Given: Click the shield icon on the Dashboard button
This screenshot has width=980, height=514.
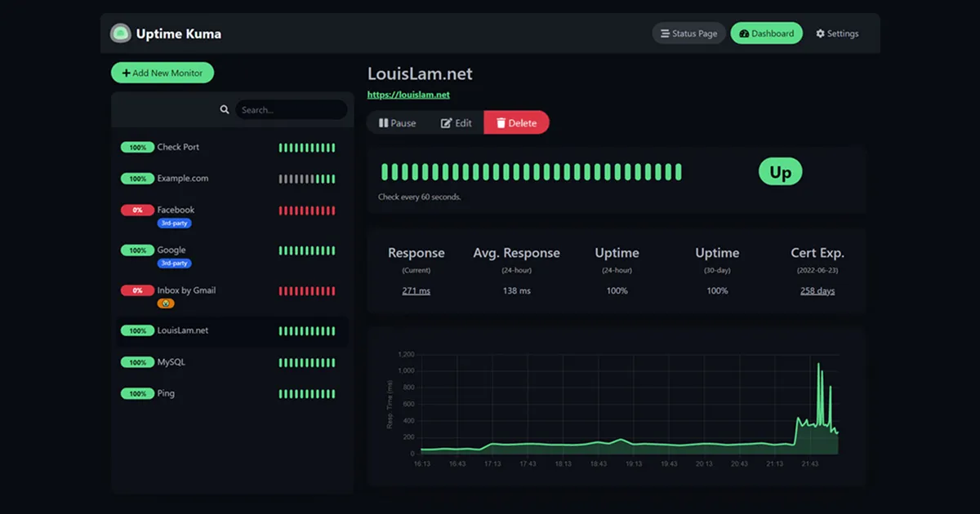Looking at the screenshot, I should [x=744, y=33].
